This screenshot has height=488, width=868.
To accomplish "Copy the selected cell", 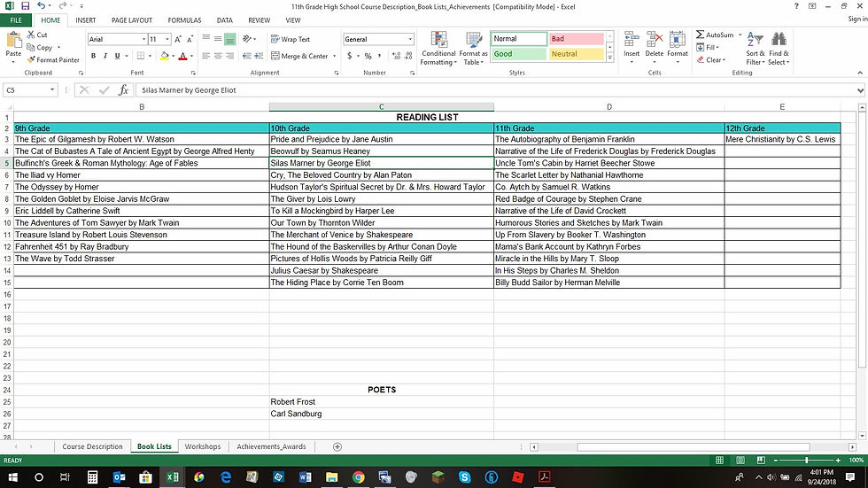I will coord(40,48).
